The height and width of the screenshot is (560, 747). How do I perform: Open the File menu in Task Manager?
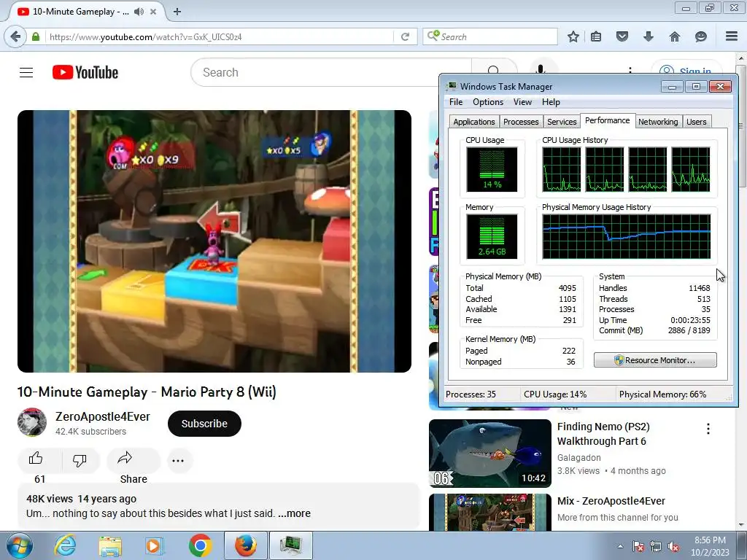tap(456, 102)
